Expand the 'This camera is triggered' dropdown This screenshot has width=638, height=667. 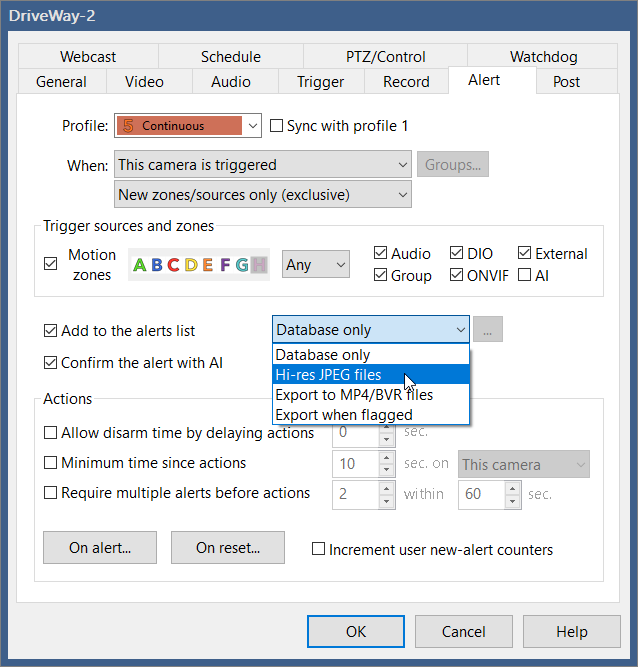coord(401,164)
